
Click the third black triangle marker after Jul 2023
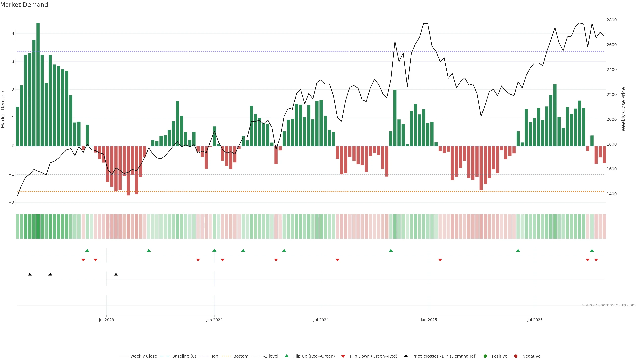pos(116,274)
